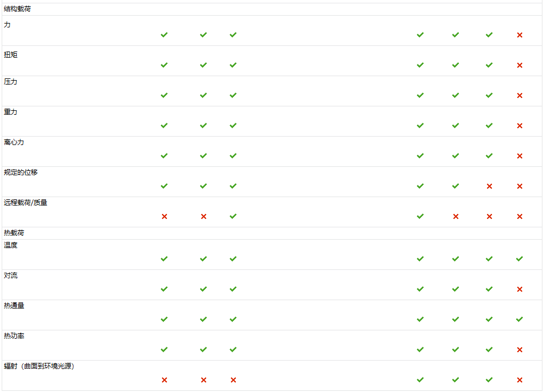
Task: Select the 热通量 row label
Action: click(14, 306)
